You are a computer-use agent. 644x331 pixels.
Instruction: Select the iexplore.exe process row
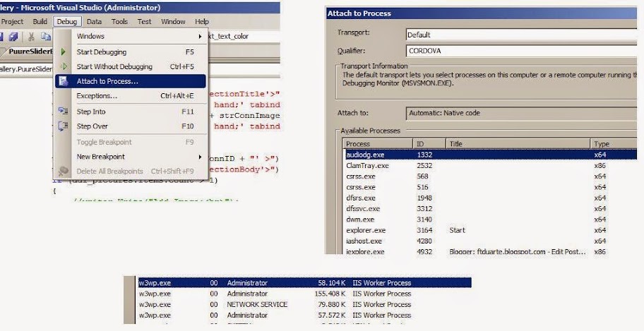pyautogui.click(x=490, y=251)
